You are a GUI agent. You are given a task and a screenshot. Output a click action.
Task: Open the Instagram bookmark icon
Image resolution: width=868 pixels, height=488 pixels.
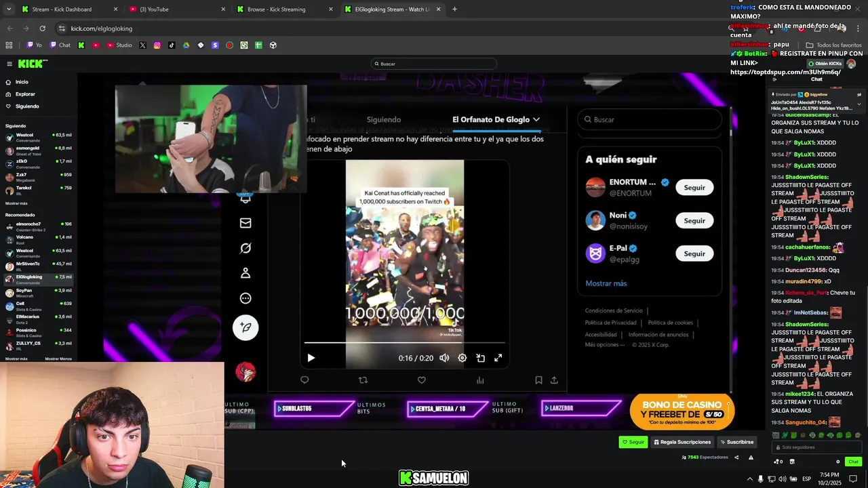pos(157,45)
